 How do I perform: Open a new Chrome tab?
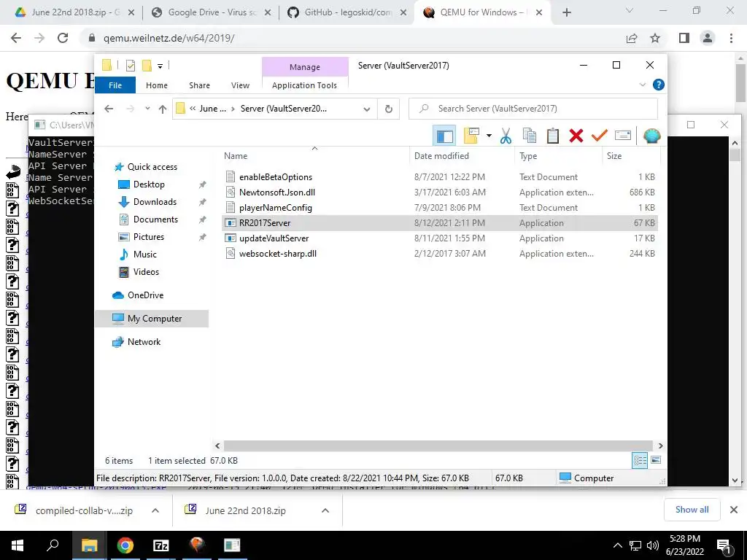coord(566,13)
